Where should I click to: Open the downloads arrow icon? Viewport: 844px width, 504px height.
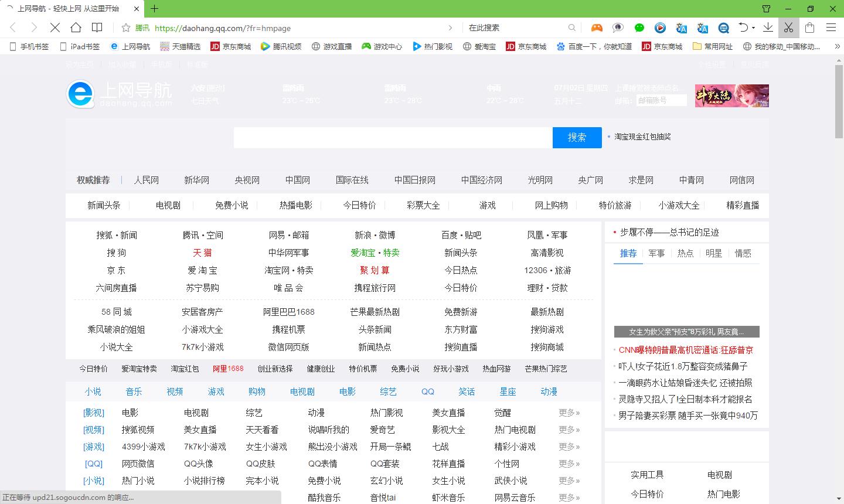click(768, 28)
